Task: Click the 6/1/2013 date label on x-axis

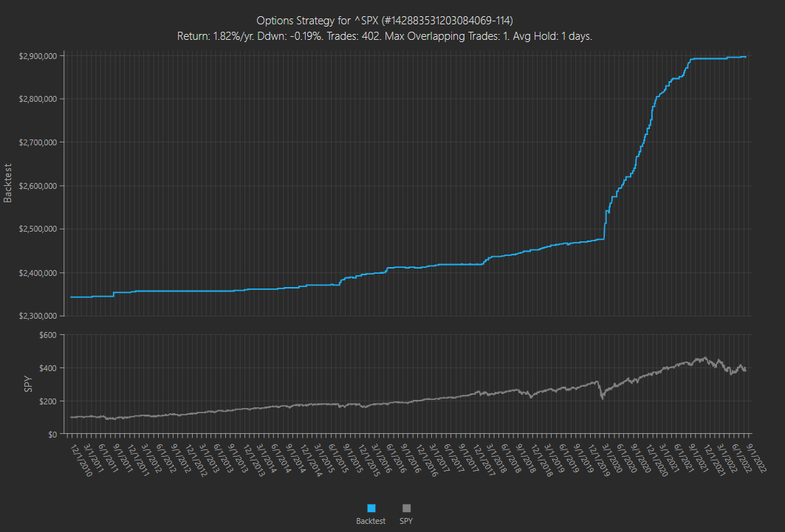Action: (x=224, y=458)
